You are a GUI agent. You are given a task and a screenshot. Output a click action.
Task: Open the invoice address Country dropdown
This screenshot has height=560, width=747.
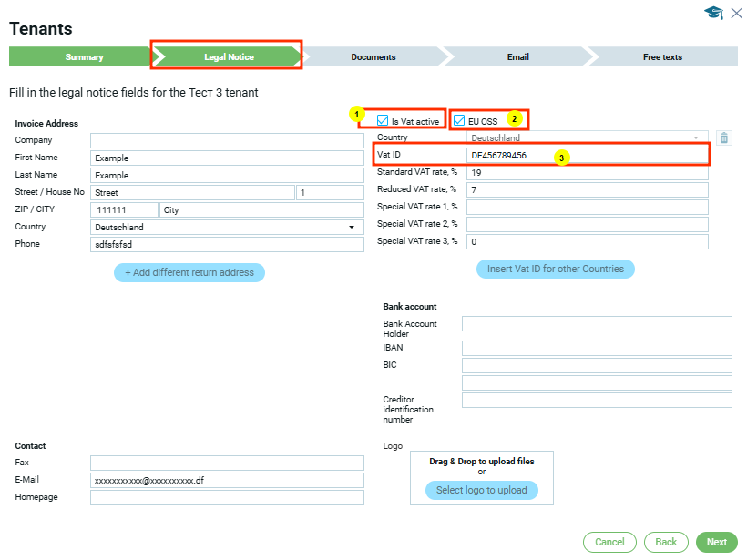(227, 227)
